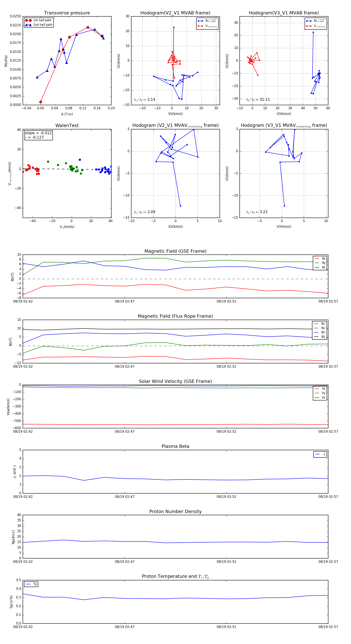Click the "Magnetic Field (GSE Frame)" title
Screen dimensions: 351x644
pyautogui.click(x=175, y=251)
